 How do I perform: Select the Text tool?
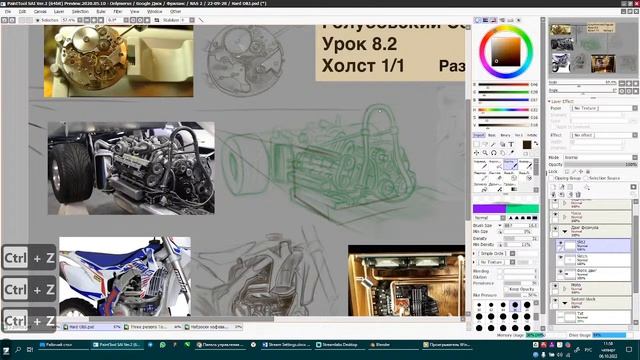[x=511, y=144]
